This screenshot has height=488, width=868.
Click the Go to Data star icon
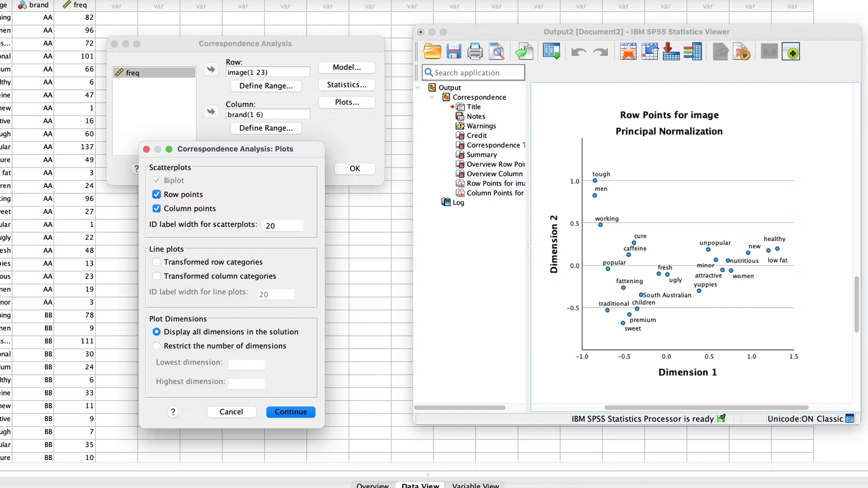[x=628, y=51]
